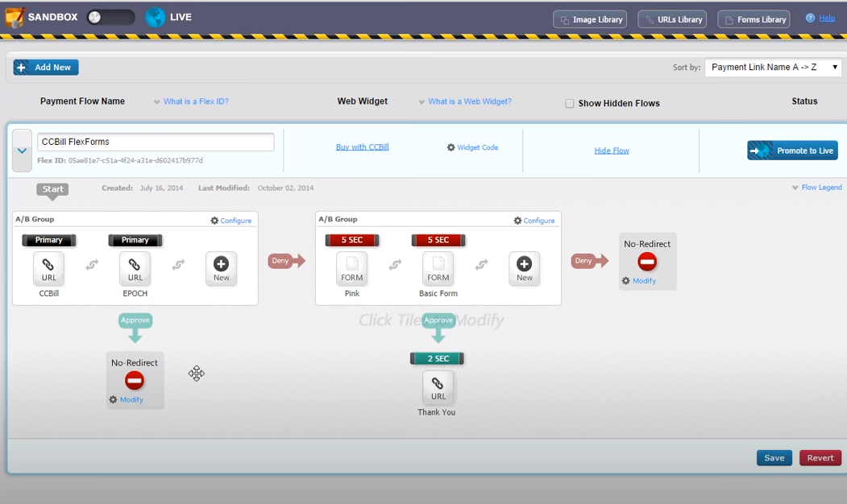The width and height of the screenshot is (847, 504).
Task: Click the Promote to Live button
Action: click(x=792, y=151)
